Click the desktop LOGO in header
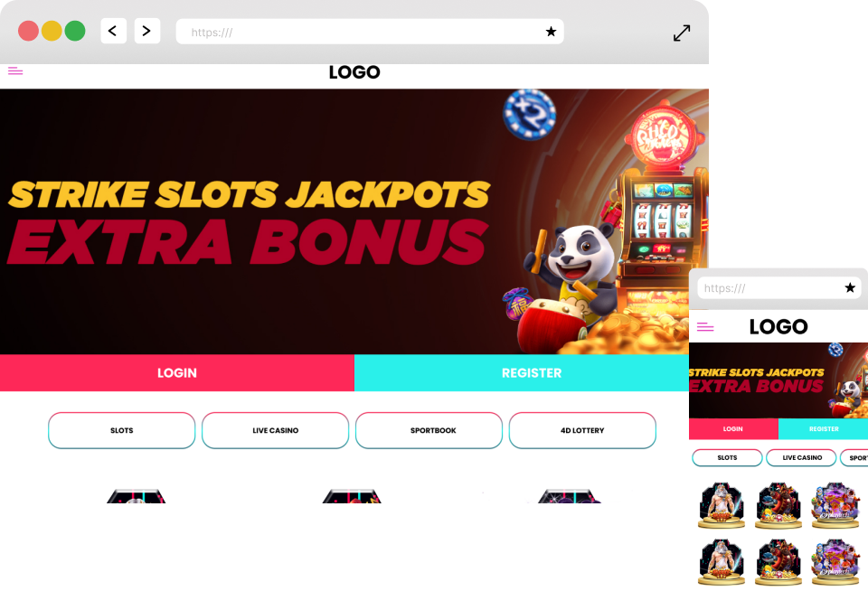 [354, 72]
